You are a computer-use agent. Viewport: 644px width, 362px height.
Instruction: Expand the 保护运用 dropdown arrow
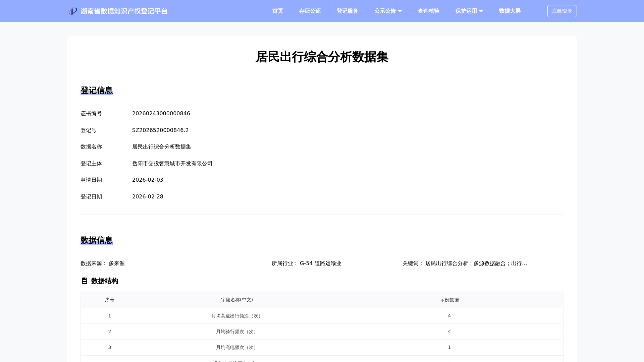[x=481, y=11]
